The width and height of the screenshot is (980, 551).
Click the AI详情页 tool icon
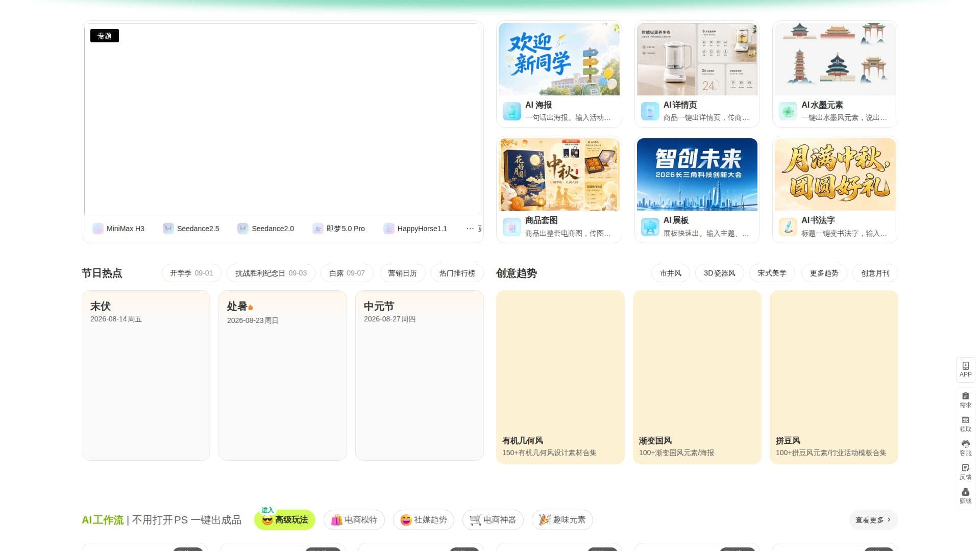[x=650, y=111]
